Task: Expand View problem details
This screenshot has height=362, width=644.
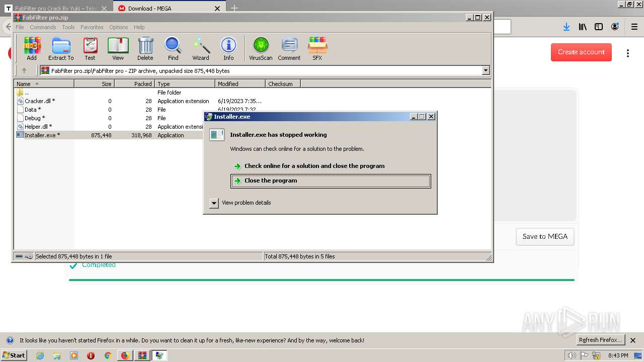Action: click(x=240, y=203)
